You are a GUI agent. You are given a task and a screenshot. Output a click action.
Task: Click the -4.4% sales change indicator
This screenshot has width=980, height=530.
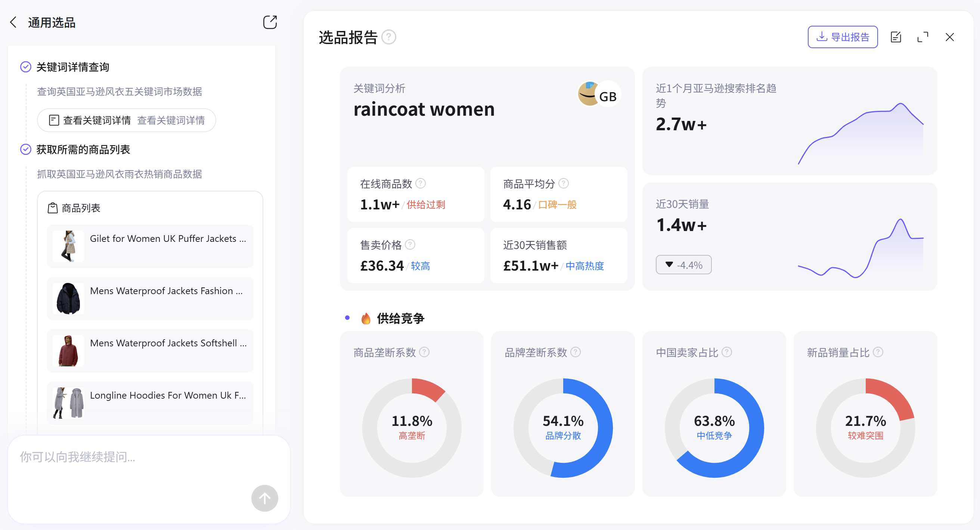point(683,265)
